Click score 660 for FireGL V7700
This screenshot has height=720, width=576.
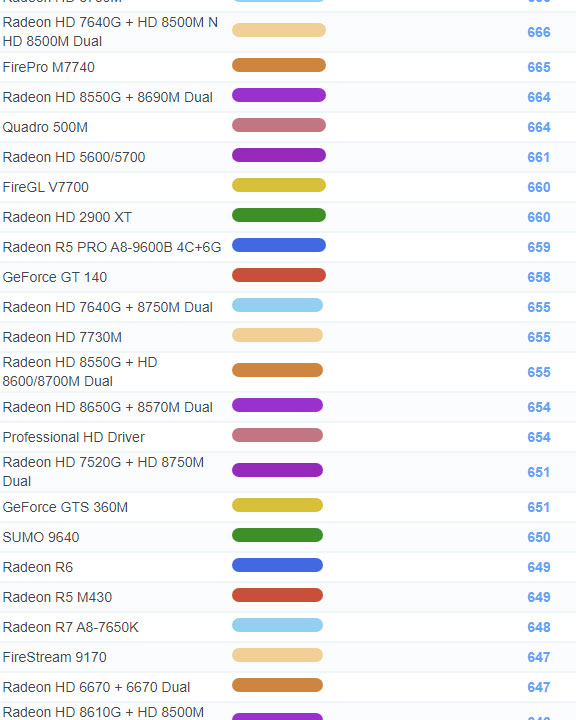tap(539, 187)
